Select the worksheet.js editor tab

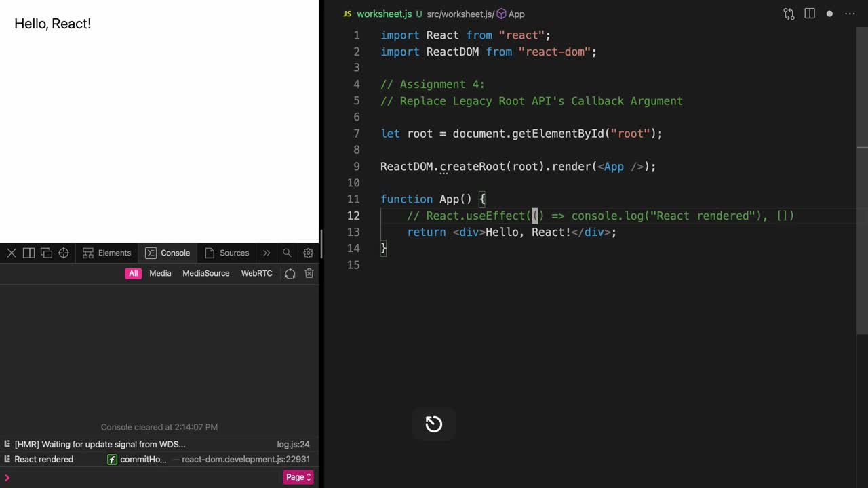pyautogui.click(x=384, y=14)
